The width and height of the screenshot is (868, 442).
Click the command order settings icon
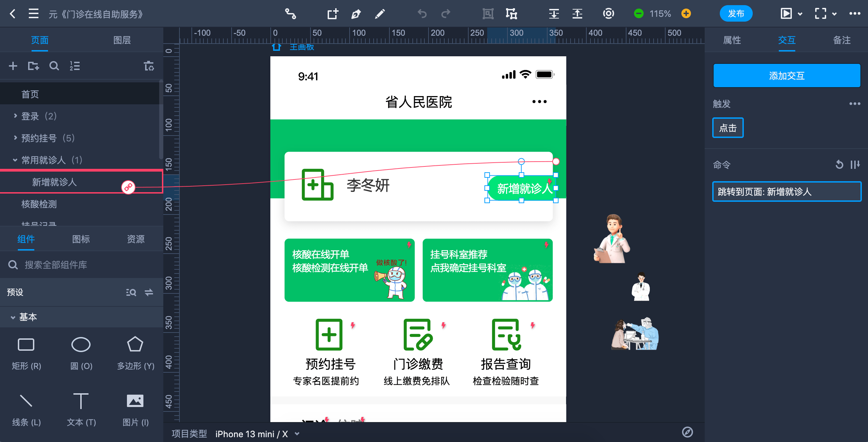coord(855,165)
